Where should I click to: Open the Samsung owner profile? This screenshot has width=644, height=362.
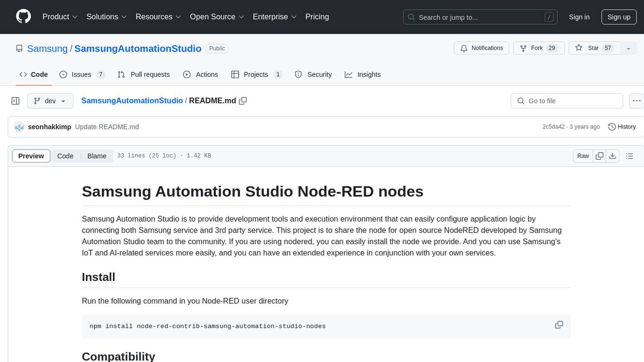tap(47, 48)
